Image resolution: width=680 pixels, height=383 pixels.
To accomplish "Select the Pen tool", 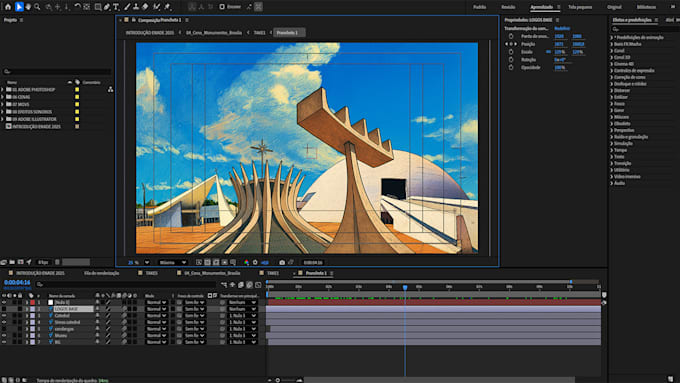I will [x=107, y=7].
